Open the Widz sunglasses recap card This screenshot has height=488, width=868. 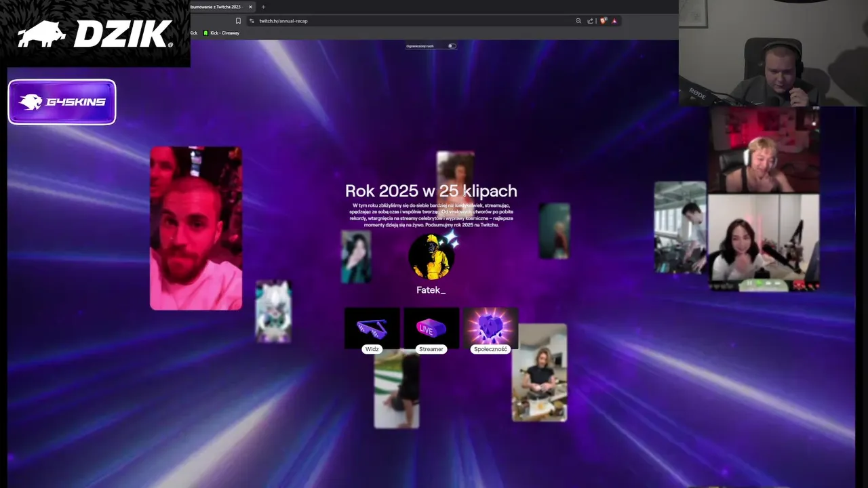tap(372, 330)
